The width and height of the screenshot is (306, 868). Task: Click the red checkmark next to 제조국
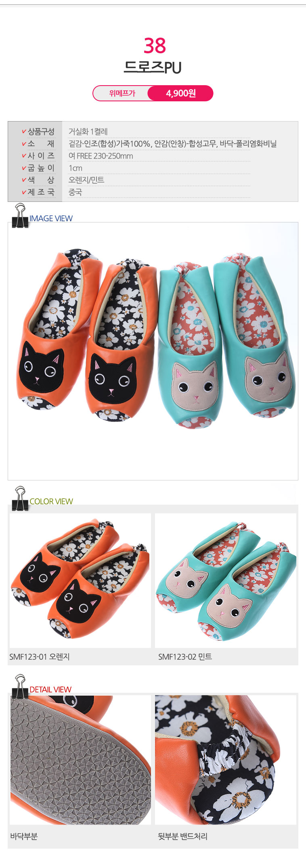click(x=24, y=193)
